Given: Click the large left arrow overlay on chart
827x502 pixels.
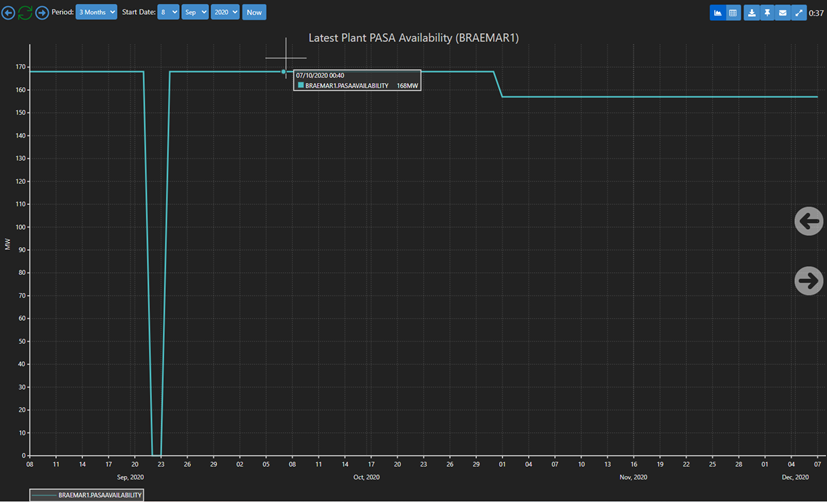Looking at the screenshot, I should [x=808, y=221].
